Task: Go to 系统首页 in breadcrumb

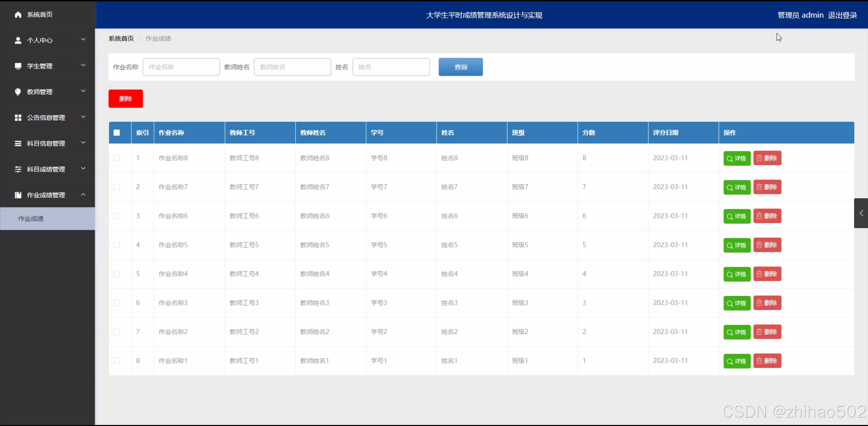Action: coord(121,39)
